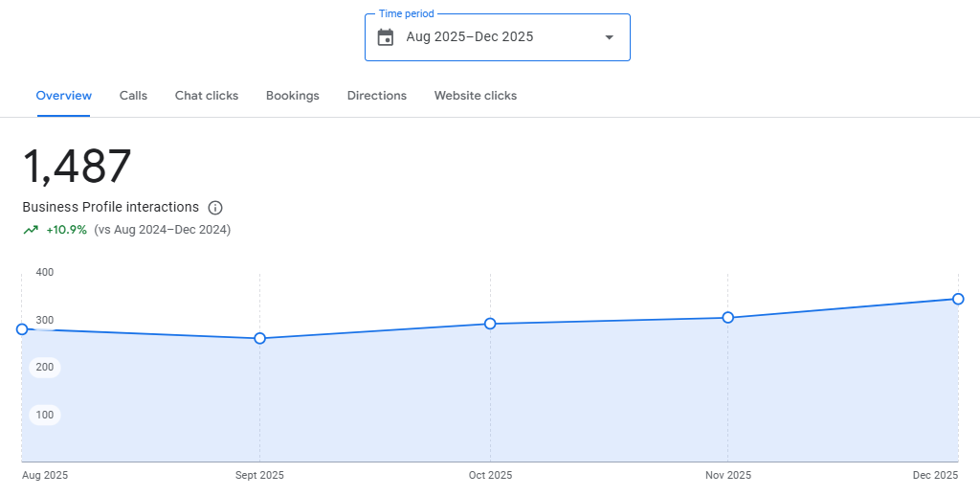Open the info icon beside Business Profile interactions
The height and width of the screenshot is (496, 980).
click(215, 208)
